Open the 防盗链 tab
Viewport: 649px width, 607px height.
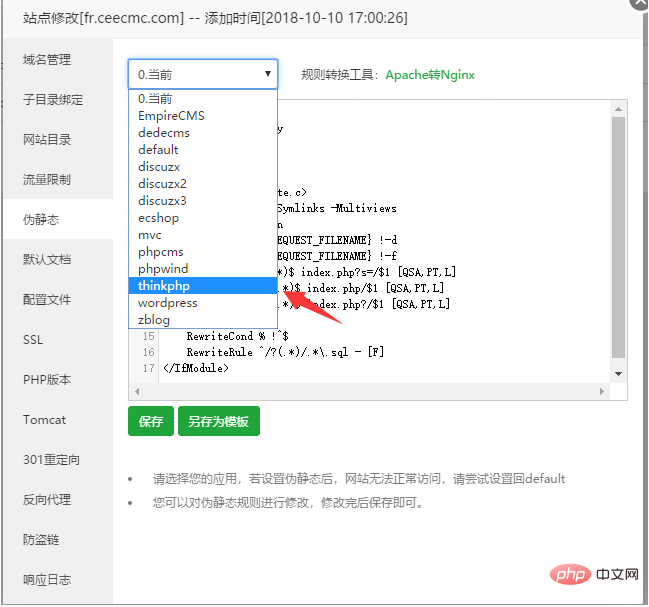[x=58, y=540]
